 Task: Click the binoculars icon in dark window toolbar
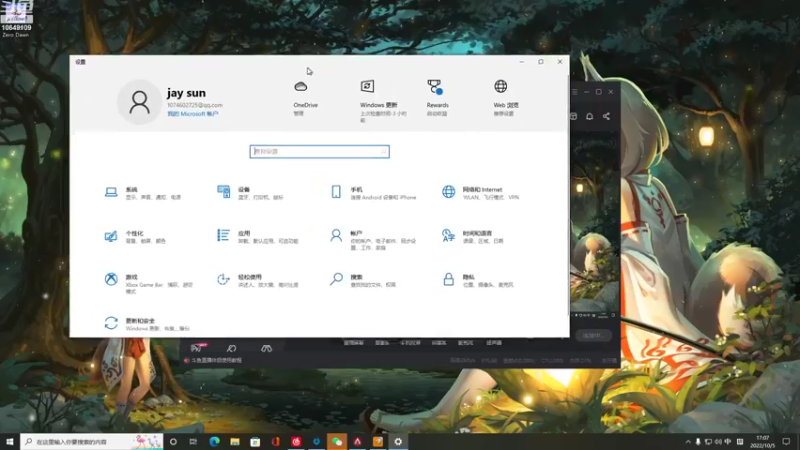coord(266,348)
